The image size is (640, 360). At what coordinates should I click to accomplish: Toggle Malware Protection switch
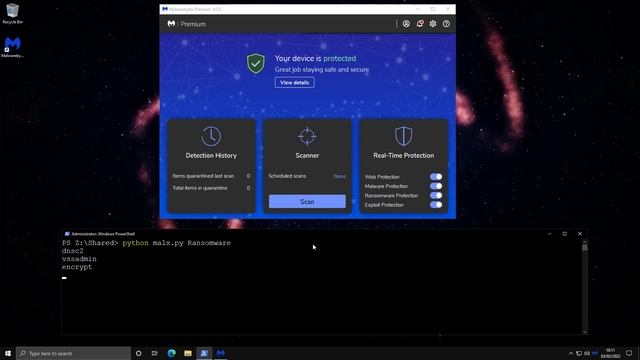tap(436, 186)
